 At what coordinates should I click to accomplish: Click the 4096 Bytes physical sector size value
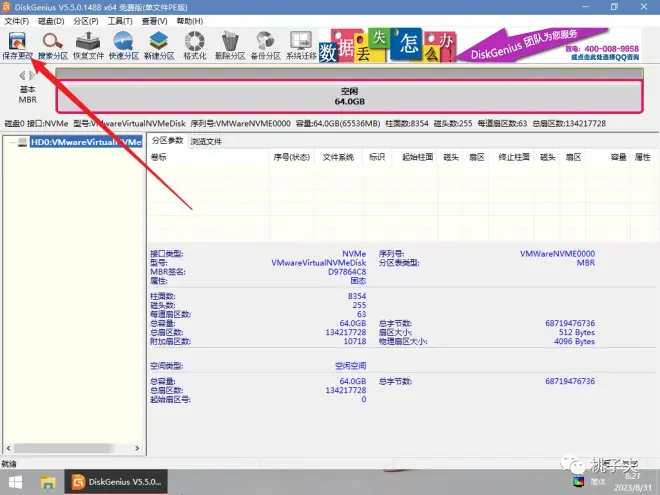[x=574, y=341]
